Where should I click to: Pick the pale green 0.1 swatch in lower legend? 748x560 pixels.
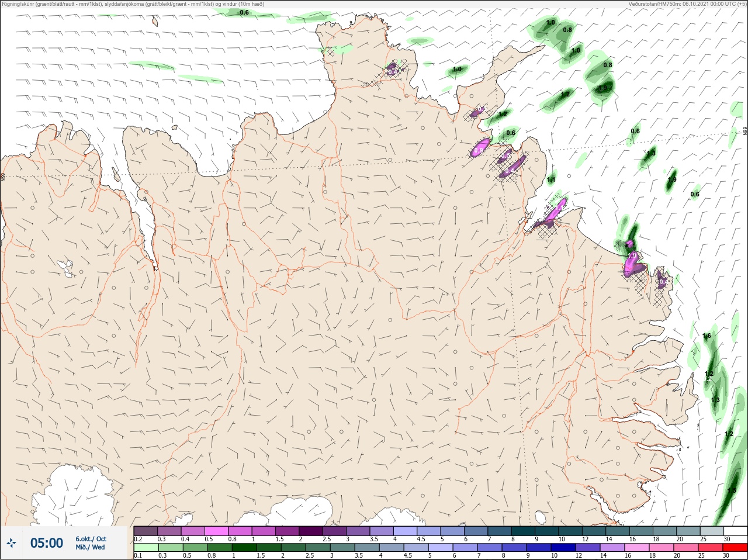tap(146, 548)
